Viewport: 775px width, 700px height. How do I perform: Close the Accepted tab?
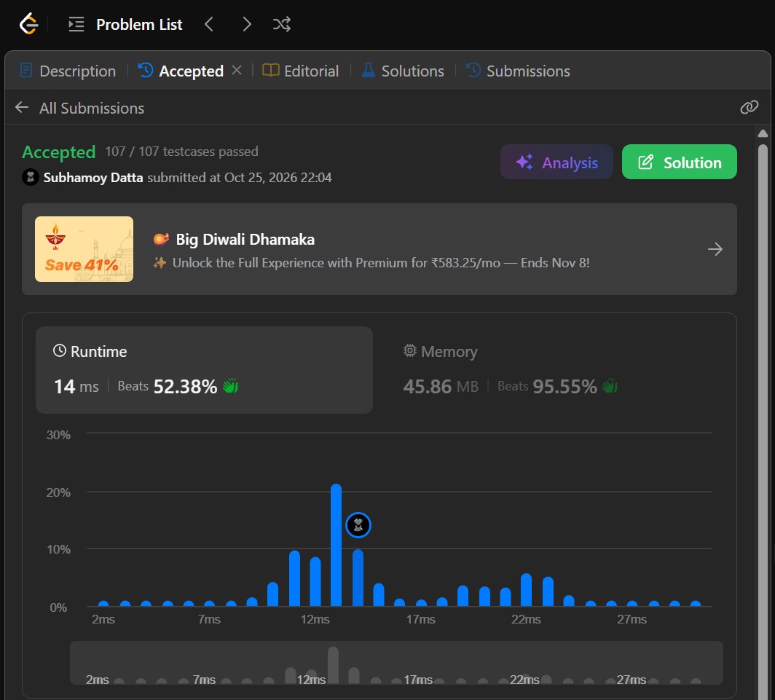pyautogui.click(x=237, y=70)
